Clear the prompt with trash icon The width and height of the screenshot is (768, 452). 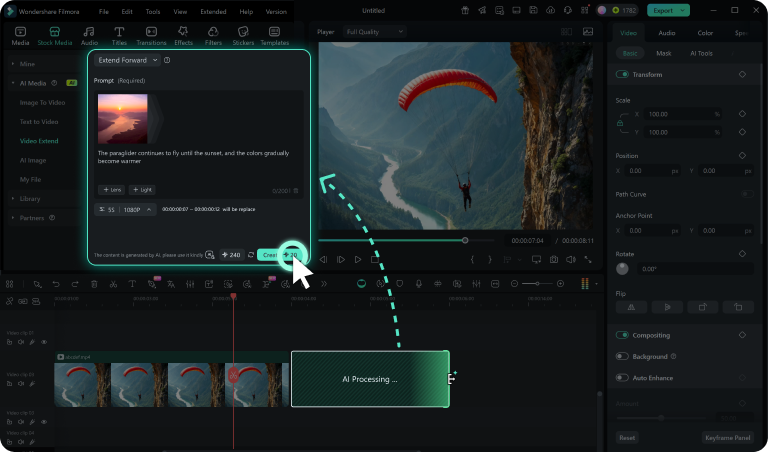point(296,190)
